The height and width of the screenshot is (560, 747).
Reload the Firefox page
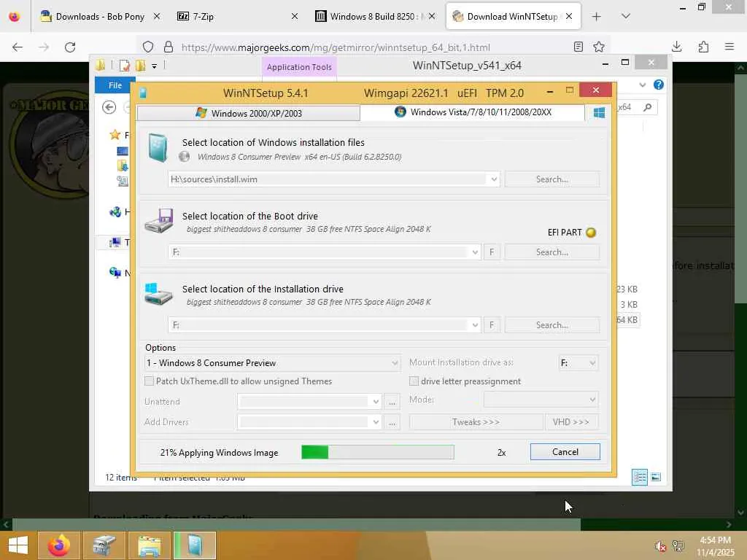70,47
